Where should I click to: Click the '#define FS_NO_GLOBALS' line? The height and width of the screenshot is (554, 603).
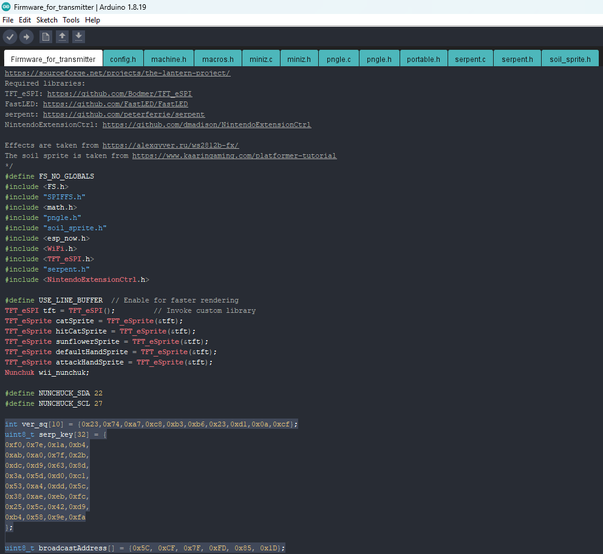point(50,176)
